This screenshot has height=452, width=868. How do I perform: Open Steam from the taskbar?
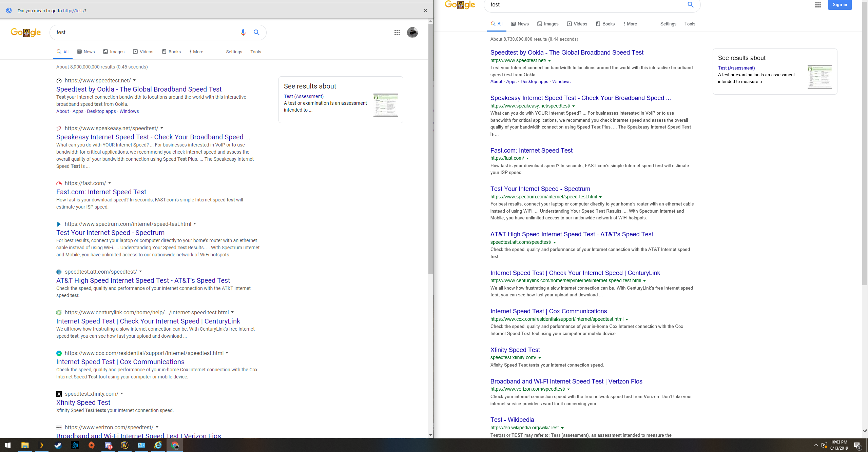coord(58,445)
